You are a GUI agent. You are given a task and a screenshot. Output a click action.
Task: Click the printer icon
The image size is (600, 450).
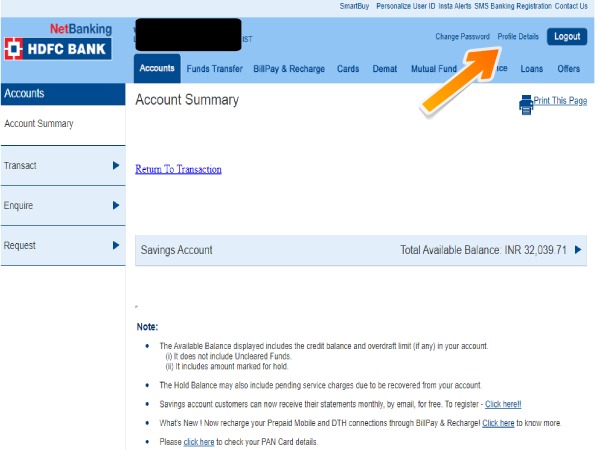tap(526, 104)
